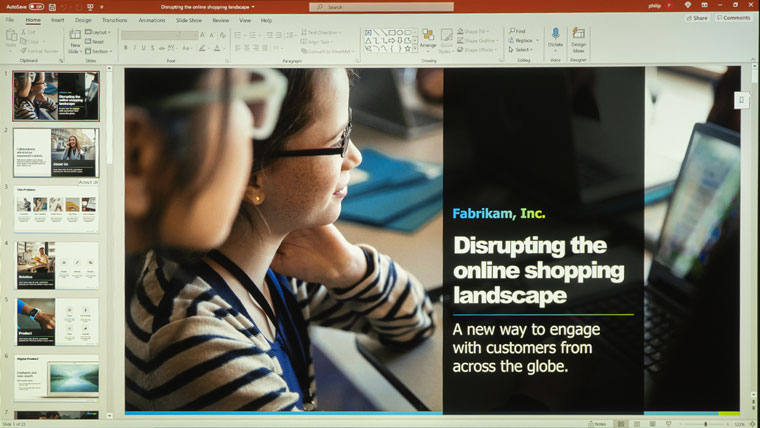
Task: Start Slide Show from status bar icon
Action: click(x=668, y=424)
